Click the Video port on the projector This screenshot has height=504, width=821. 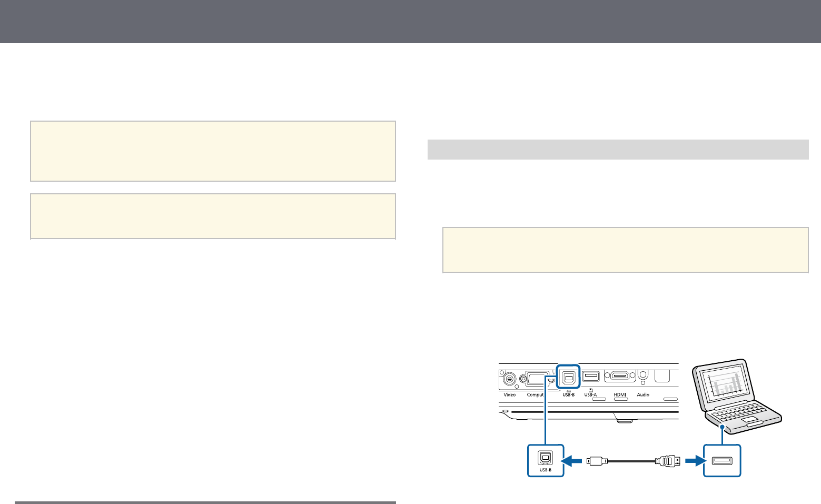509,378
